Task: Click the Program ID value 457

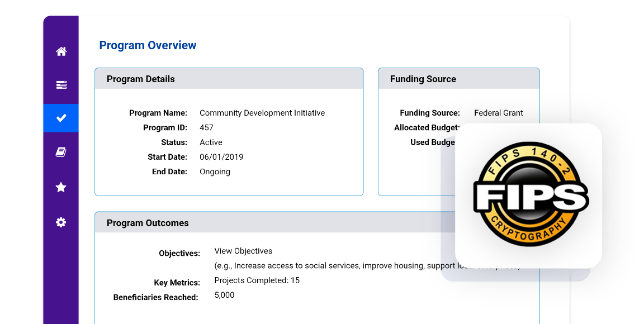Action: 206,128
